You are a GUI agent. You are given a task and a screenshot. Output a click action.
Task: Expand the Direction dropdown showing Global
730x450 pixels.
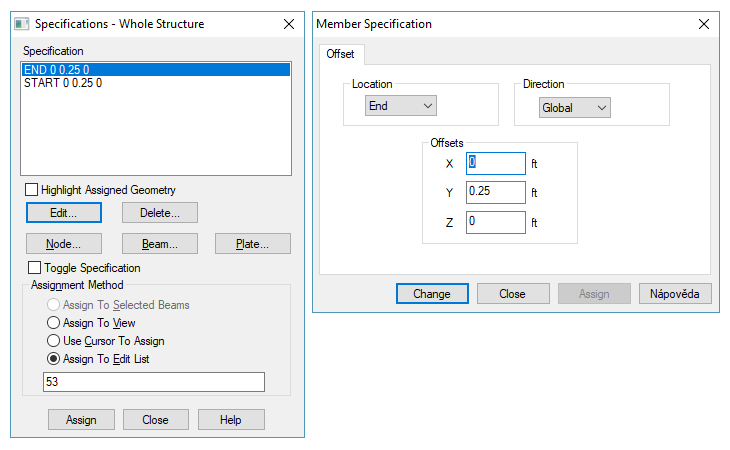click(575, 107)
